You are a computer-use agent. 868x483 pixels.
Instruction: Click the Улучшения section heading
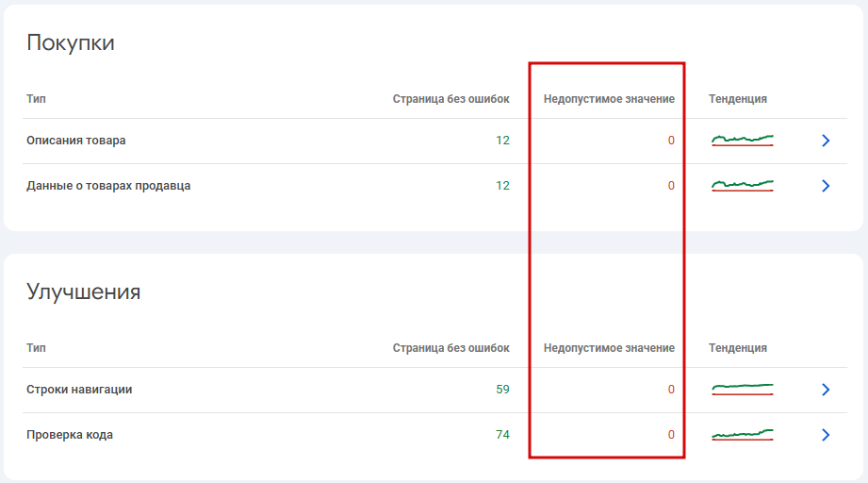83,291
